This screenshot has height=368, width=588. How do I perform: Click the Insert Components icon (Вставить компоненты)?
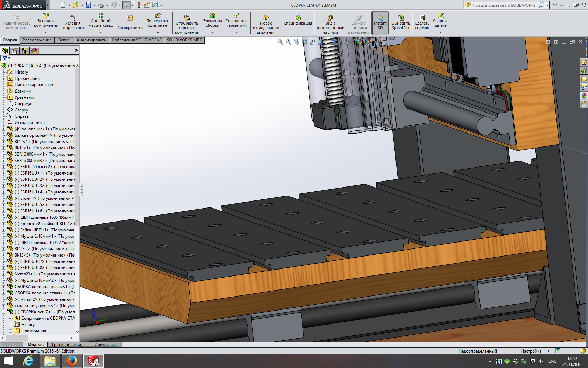[x=46, y=16]
